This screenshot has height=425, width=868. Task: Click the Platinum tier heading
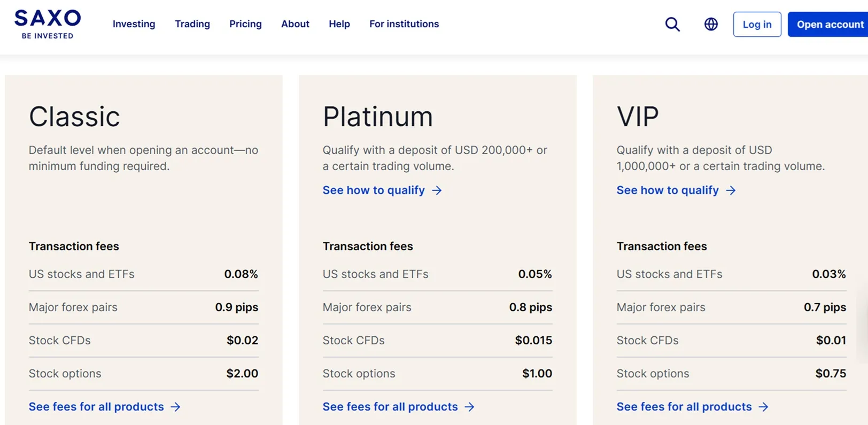378,117
